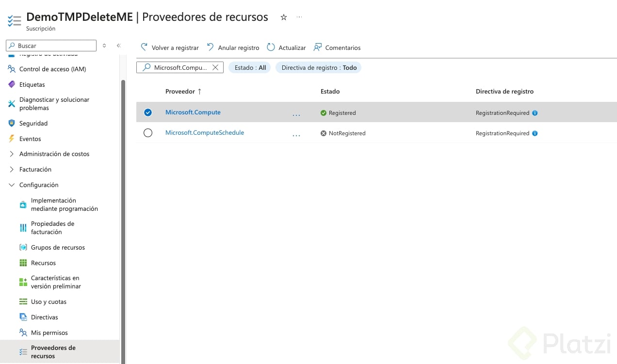Viewport: 617px width, 364px height.
Task: Click the NotRegistered status text
Action: point(347,133)
